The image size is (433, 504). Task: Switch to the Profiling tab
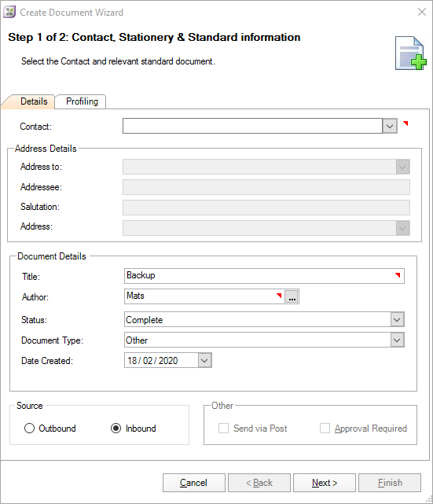pyautogui.click(x=82, y=101)
